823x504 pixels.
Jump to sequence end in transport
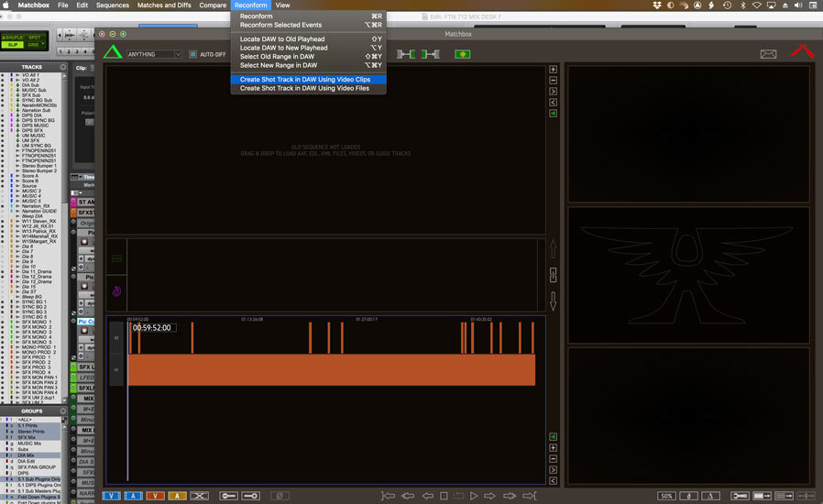point(530,496)
